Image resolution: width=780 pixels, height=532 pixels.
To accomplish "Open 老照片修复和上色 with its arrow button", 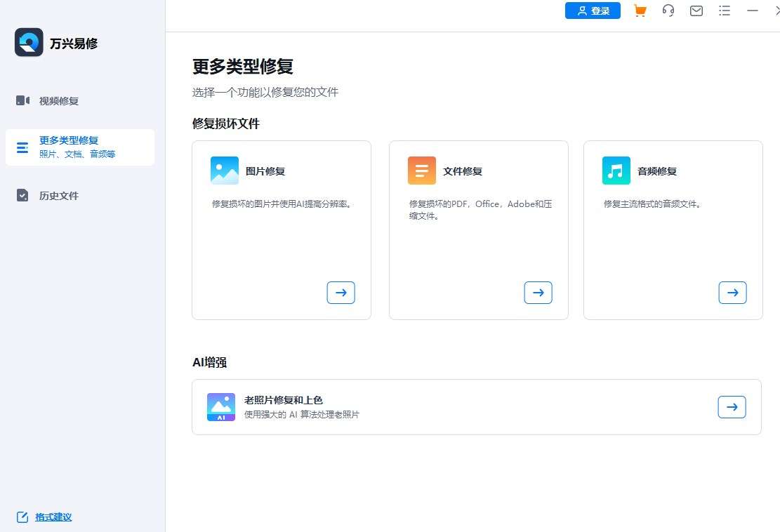I will tap(732, 407).
